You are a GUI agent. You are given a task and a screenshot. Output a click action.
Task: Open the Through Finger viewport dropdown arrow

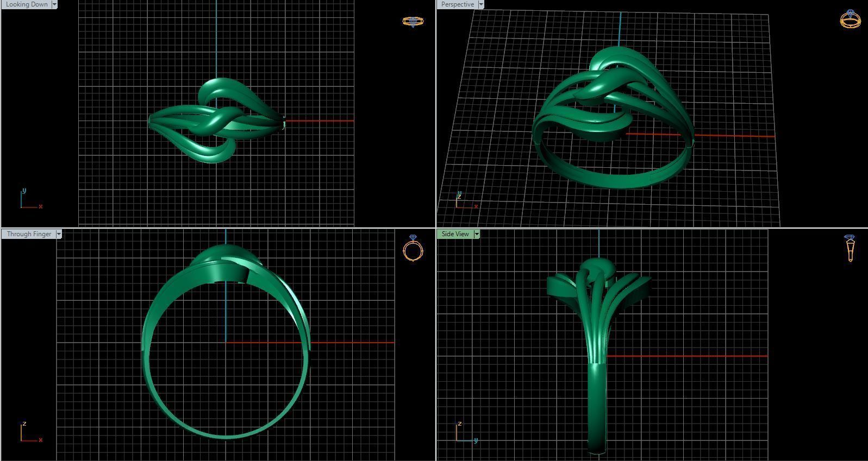click(x=59, y=234)
